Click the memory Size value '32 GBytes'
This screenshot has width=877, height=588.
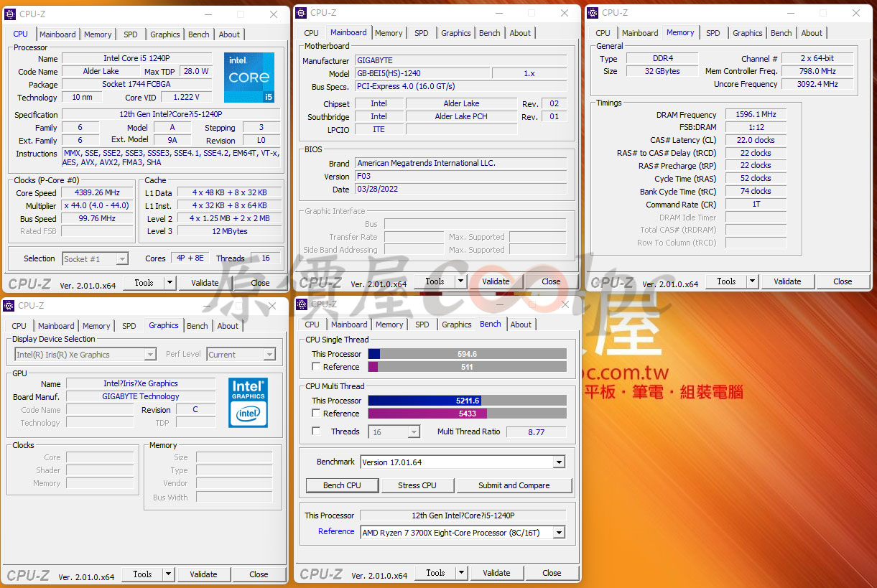pyautogui.click(x=662, y=72)
